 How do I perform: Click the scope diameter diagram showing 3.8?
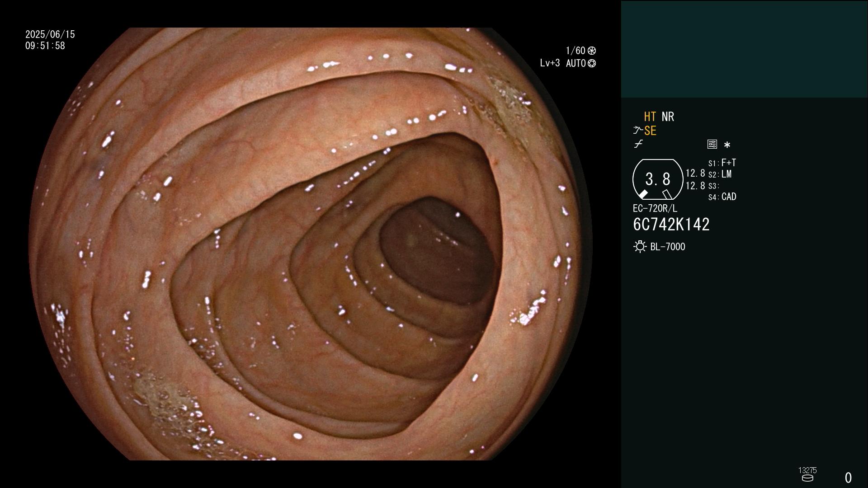coord(658,179)
